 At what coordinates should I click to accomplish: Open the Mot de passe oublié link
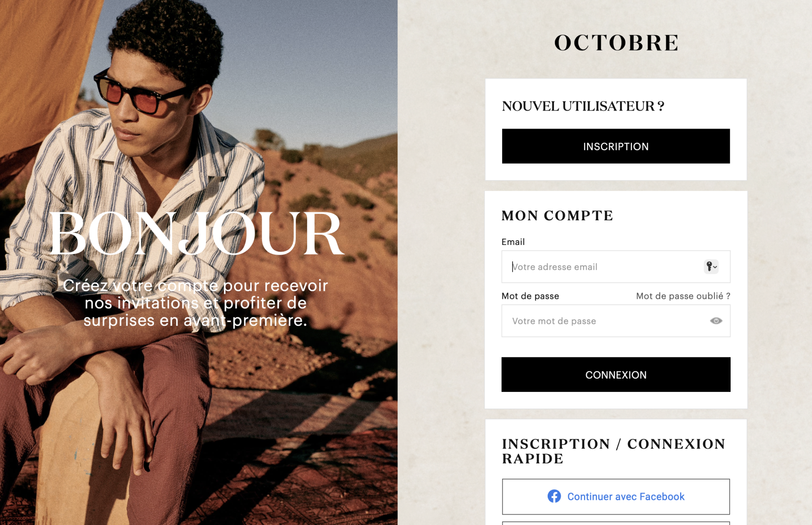coord(683,296)
